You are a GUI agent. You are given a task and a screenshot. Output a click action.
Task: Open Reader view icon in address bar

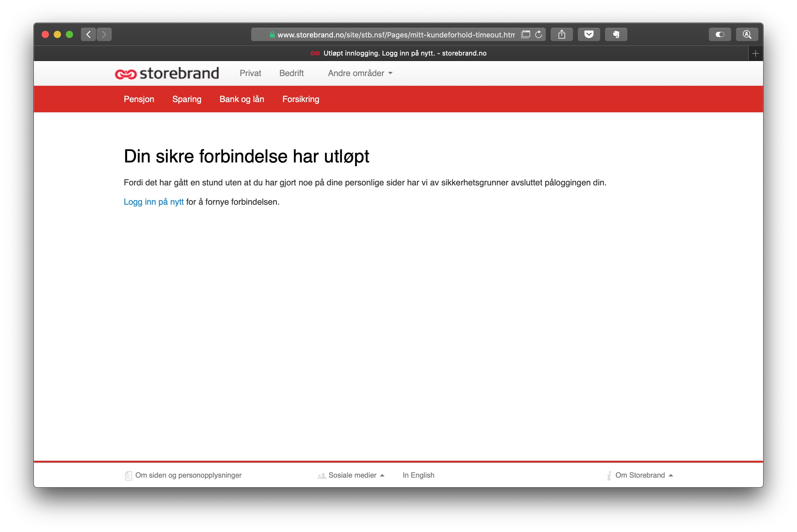point(525,34)
